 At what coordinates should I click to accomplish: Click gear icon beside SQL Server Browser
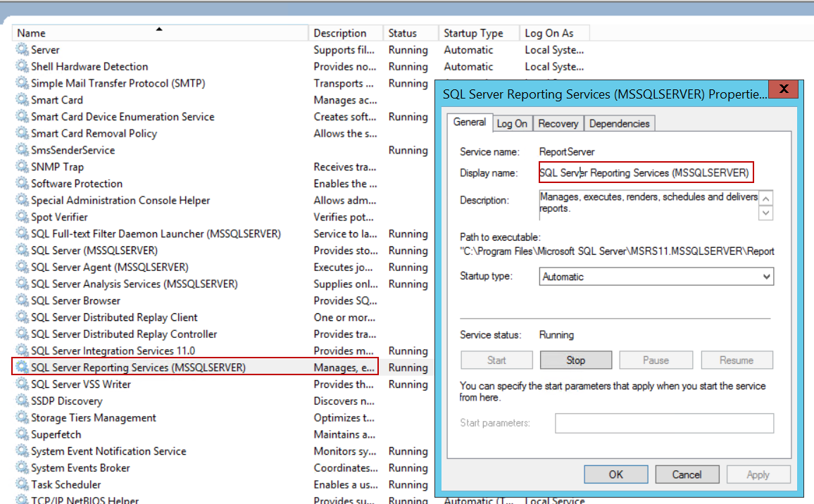coord(23,301)
